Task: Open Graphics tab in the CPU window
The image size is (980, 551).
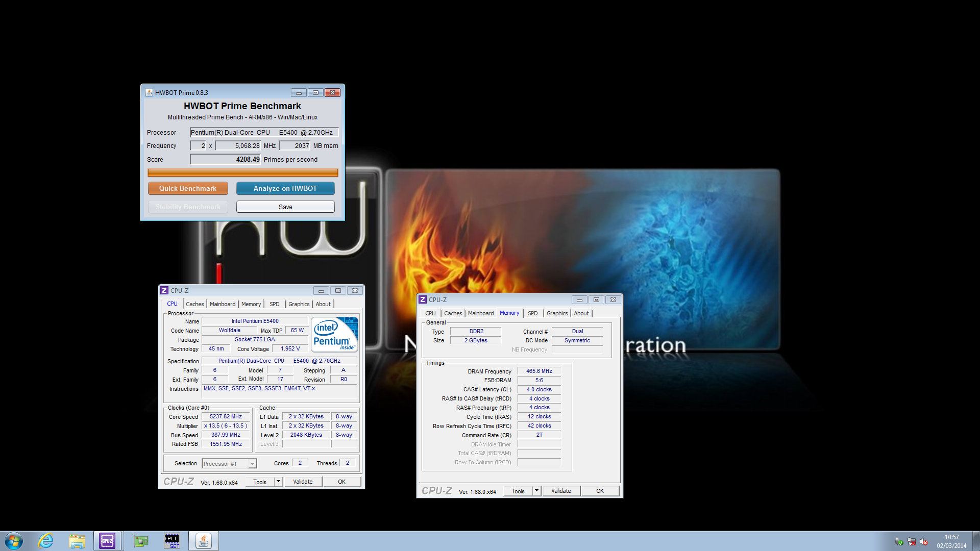Action: pos(299,304)
